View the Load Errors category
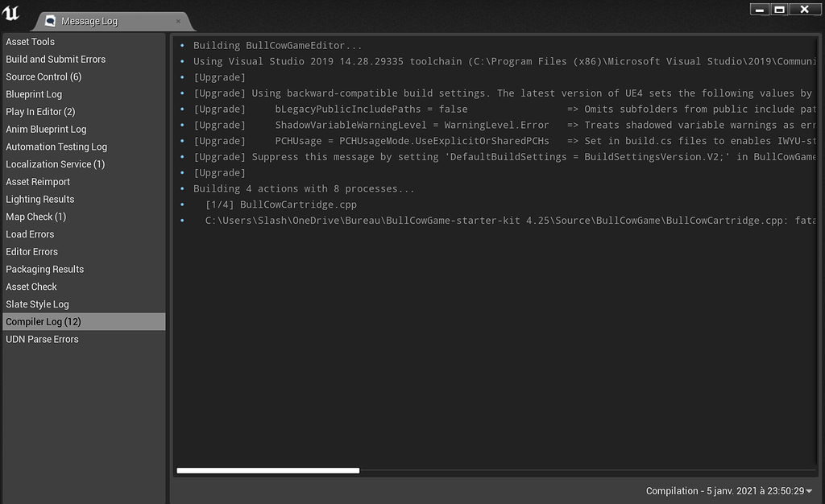The height and width of the screenshot is (504, 825). tap(31, 233)
